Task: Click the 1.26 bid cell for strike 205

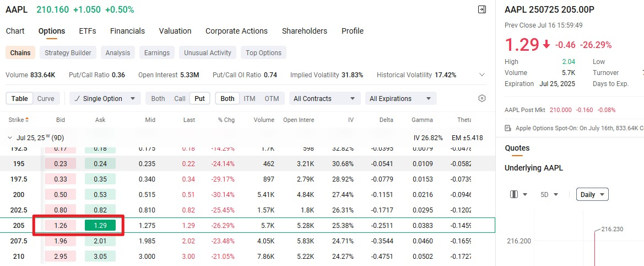Action: [61, 225]
